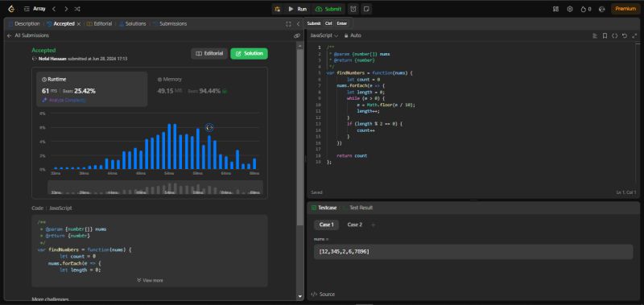Add a new test case with plus
644x305 pixels.
373,225
